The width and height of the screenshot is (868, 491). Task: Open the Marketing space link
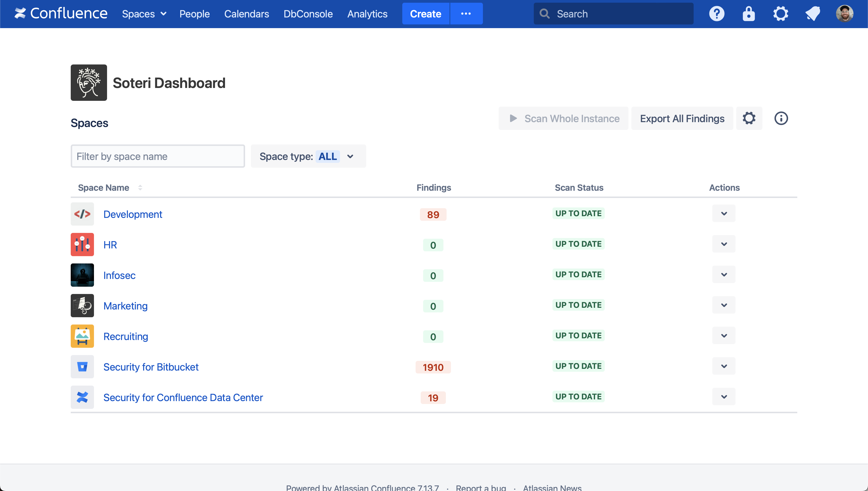pos(125,306)
